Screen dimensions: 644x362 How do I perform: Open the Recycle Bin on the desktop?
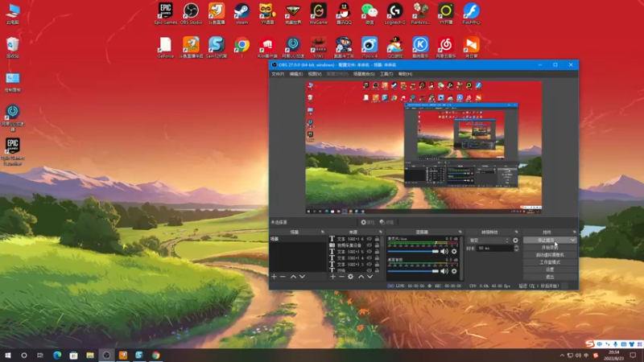click(13, 47)
